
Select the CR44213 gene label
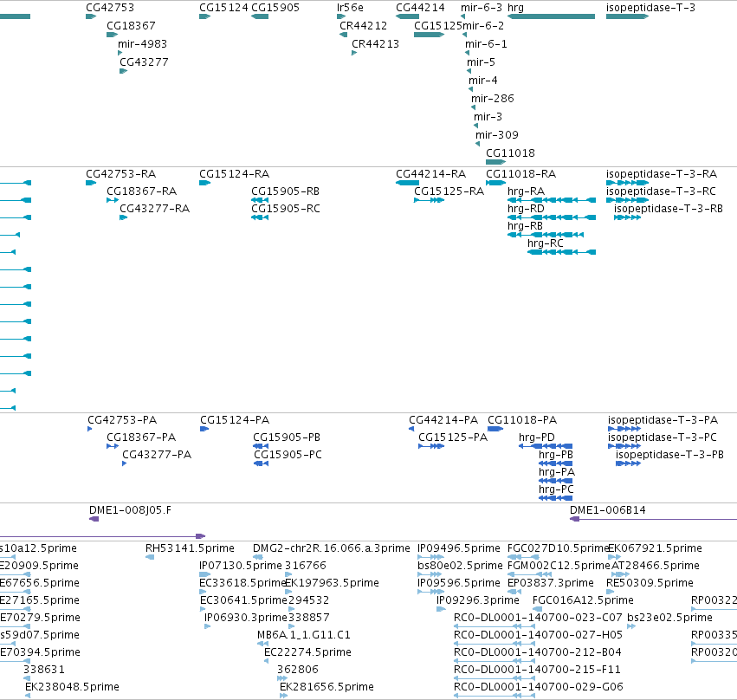pos(376,44)
